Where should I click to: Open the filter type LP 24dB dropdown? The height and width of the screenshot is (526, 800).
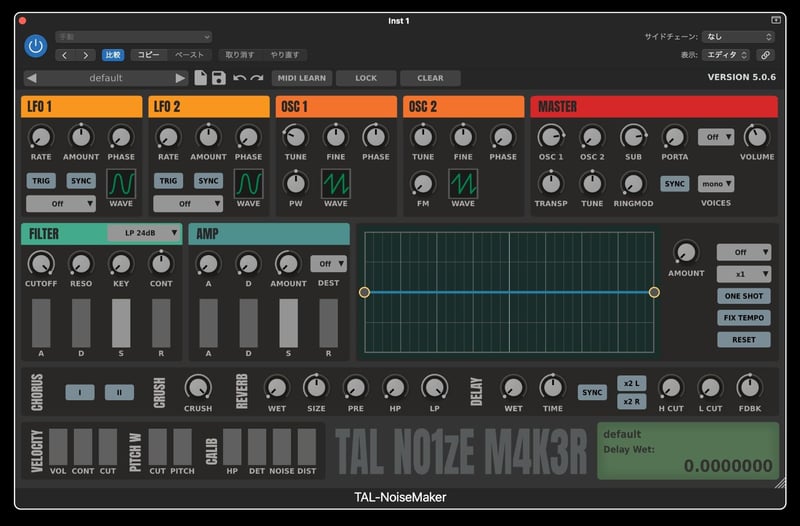(x=144, y=233)
